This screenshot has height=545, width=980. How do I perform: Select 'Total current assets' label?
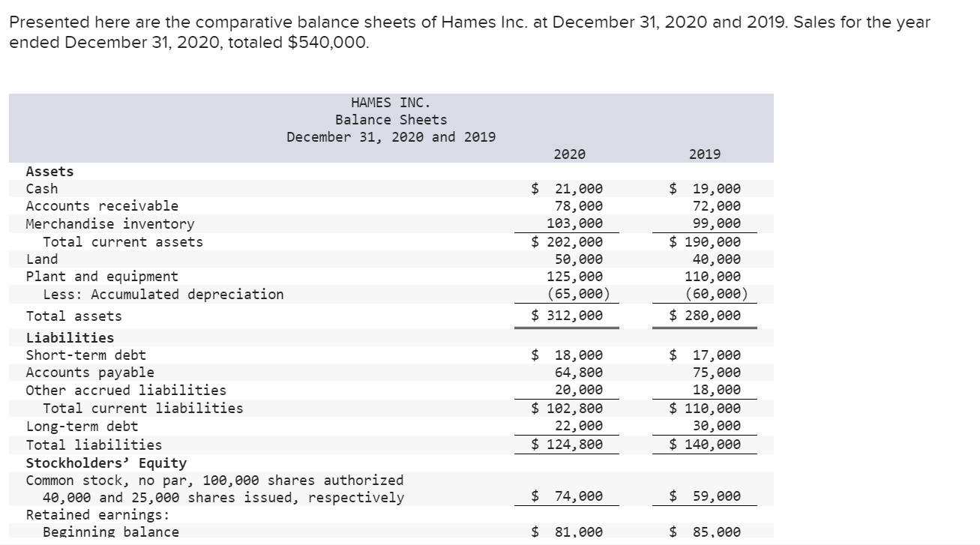click(x=123, y=241)
